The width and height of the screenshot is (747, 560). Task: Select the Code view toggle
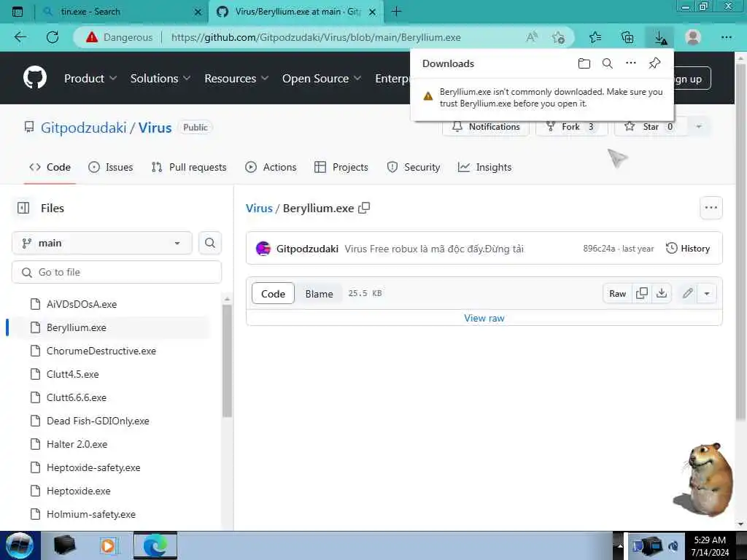coord(273,294)
